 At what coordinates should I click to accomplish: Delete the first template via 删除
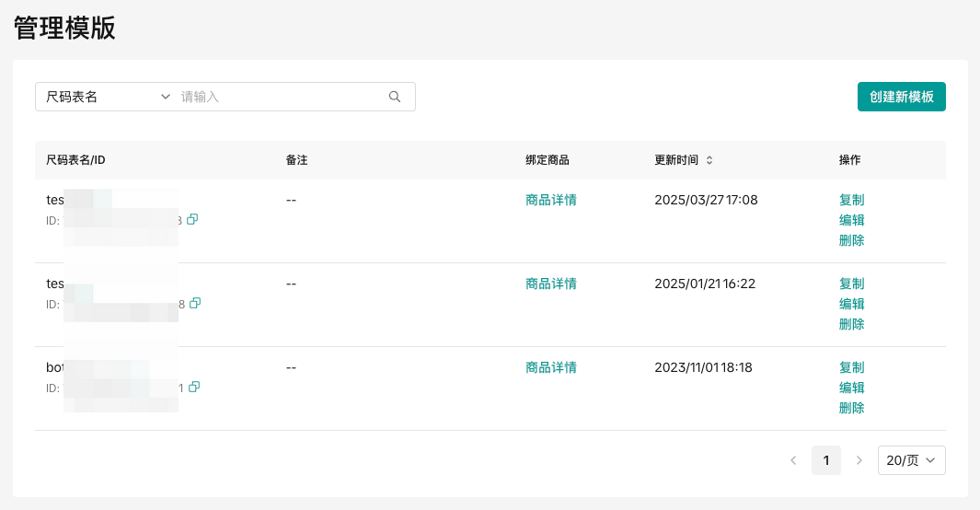click(851, 240)
